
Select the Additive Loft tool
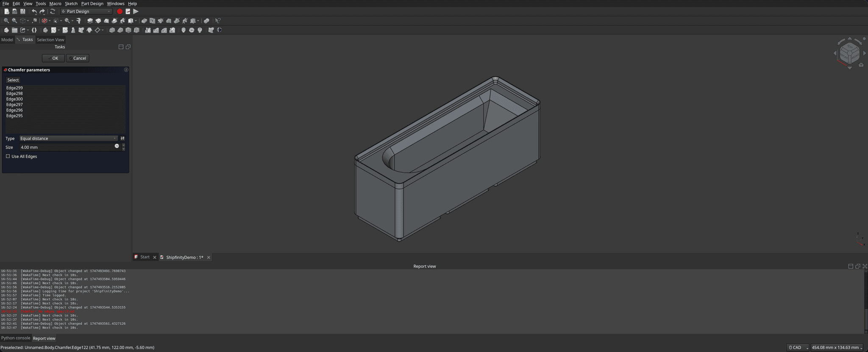106,20
